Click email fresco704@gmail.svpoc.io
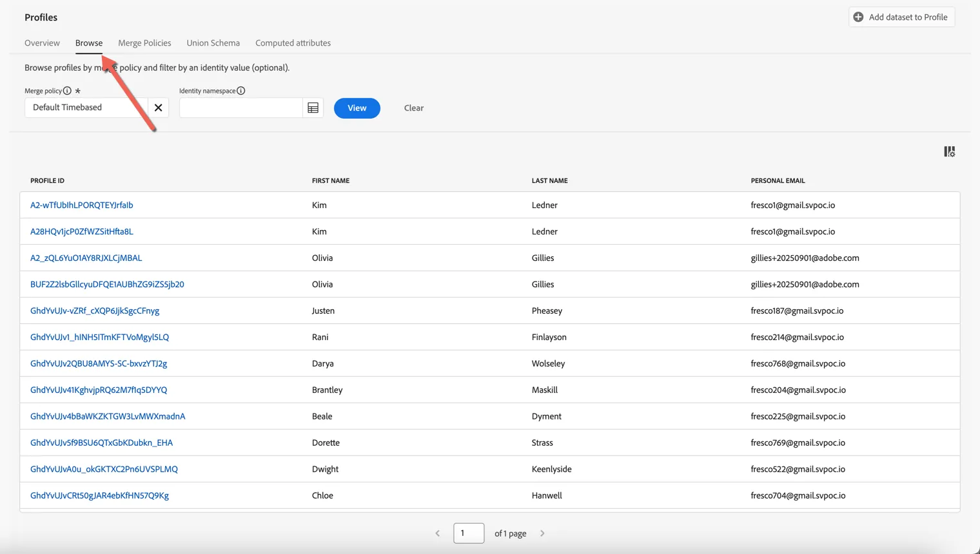 (798, 496)
